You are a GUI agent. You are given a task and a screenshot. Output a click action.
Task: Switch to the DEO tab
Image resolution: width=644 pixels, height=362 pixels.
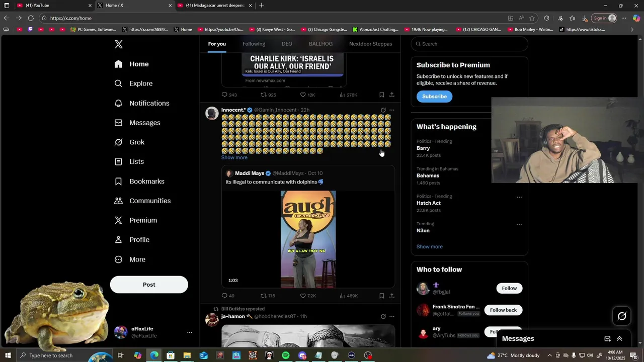coord(287,44)
